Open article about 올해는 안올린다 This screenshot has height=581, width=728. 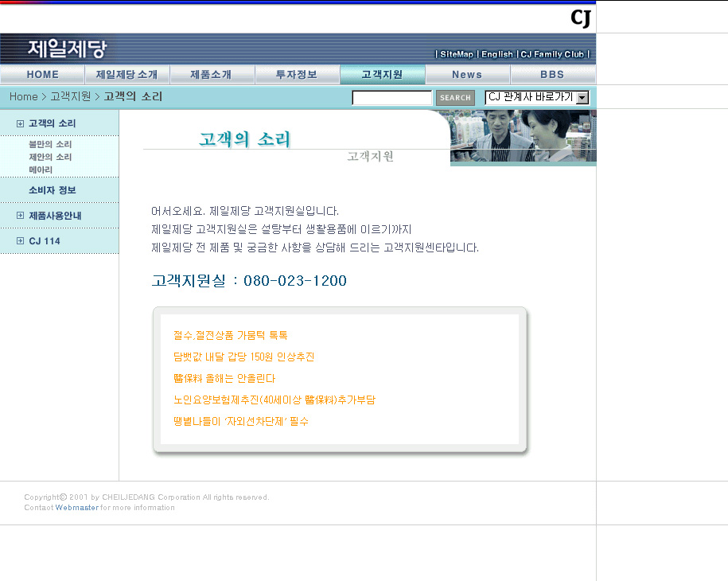pyautogui.click(x=224, y=379)
